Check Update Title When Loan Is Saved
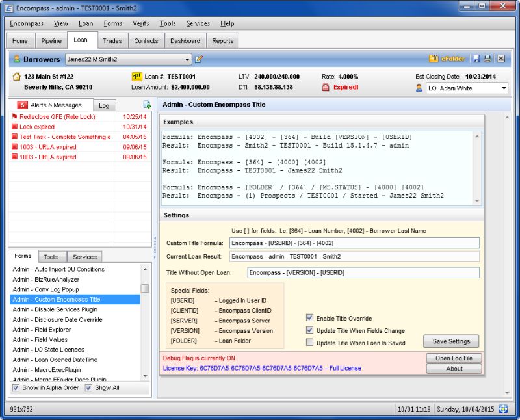The height and width of the screenshot is (420, 520). pyautogui.click(x=309, y=343)
